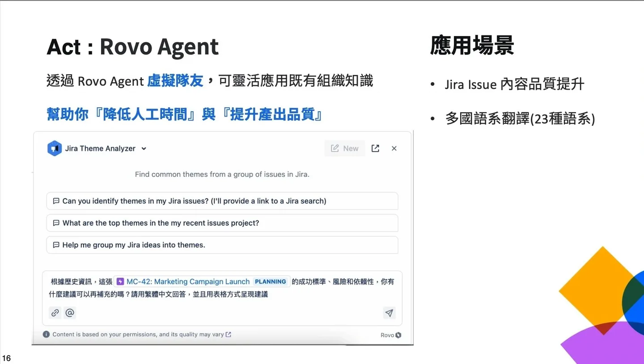Viewport: 644px width, 364px height.
Task: Click the link attachment icon in the chat box
Action: click(x=55, y=313)
